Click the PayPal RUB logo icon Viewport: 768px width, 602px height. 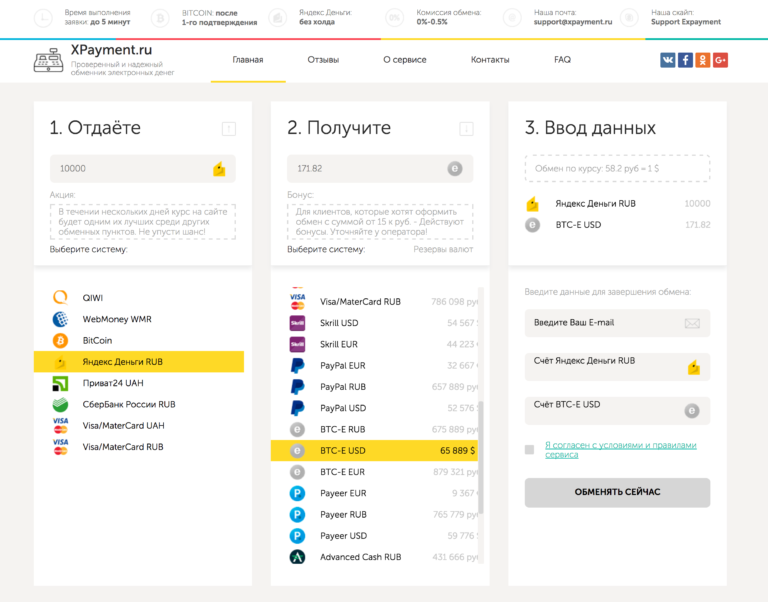tap(297, 386)
